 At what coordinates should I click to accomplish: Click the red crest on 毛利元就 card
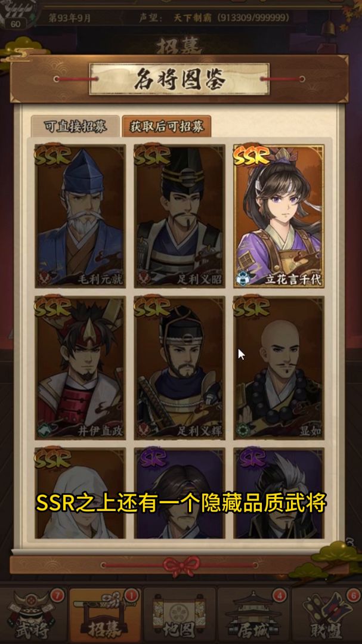[x=44, y=278]
